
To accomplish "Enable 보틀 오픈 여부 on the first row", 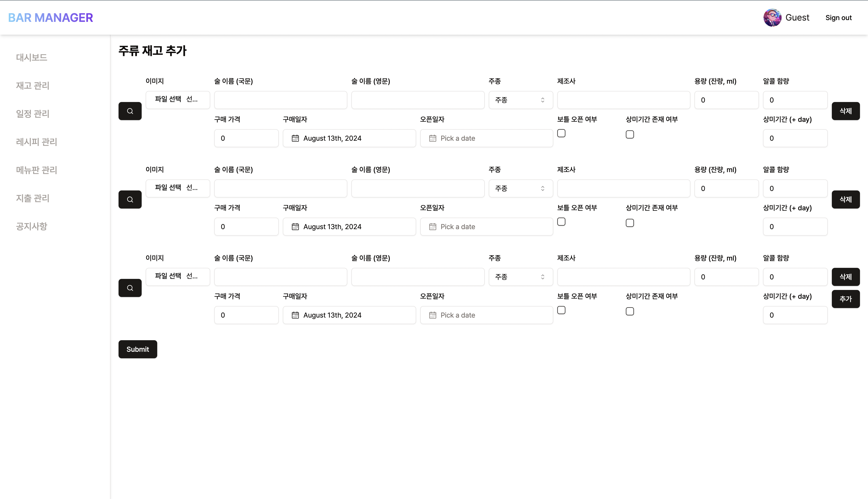I will click(561, 133).
